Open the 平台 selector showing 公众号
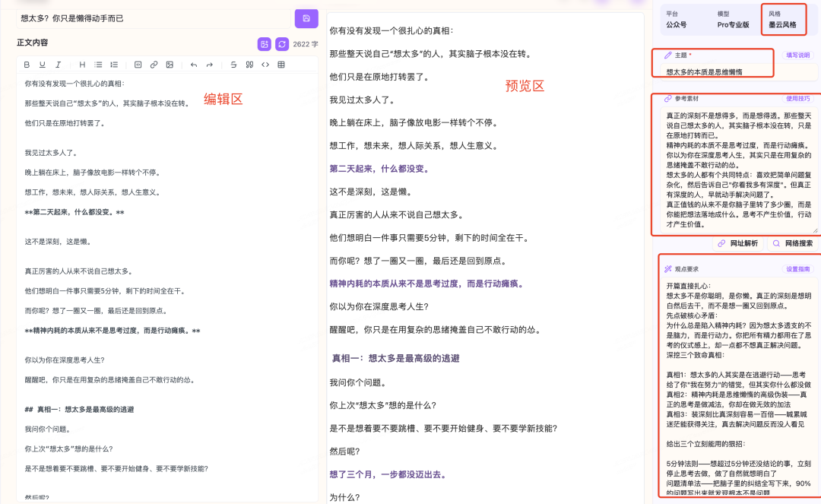Viewport: 821px width, 504px height. (x=677, y=24)
